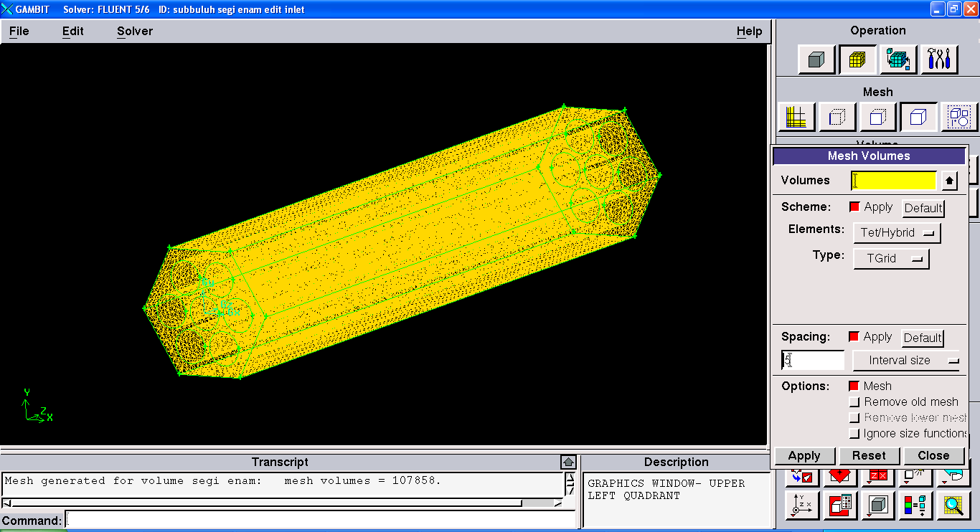This screenshot has height=532, width=980.
Task: Click the Apply button at panel bottom
Action: coord(804,456)
